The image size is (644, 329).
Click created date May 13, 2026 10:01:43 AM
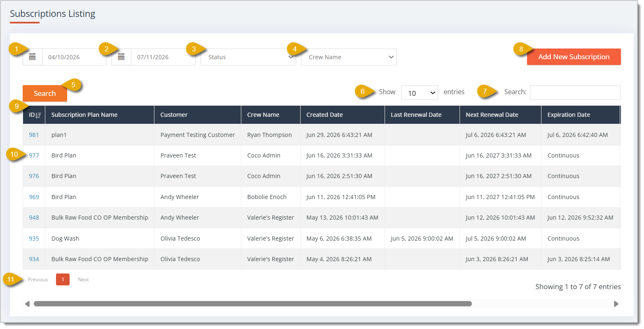[x=342, y=218]
